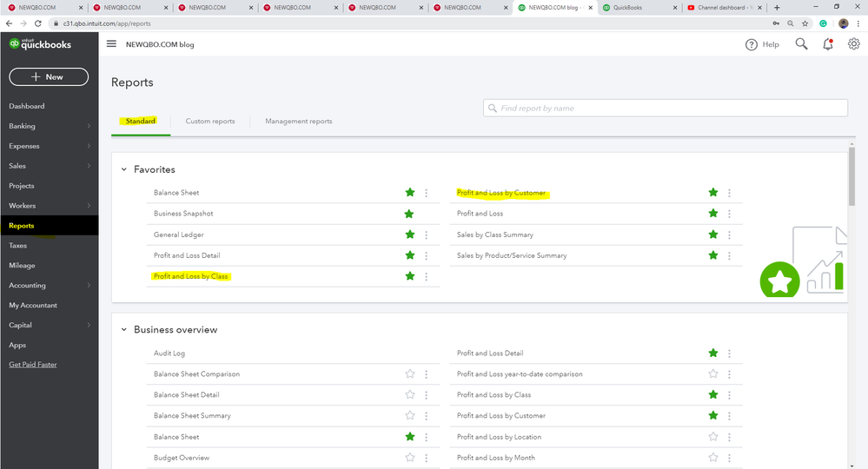Open the settings gear icon
The height and width of the screenshot is (469, 868).
pos(853,44)
